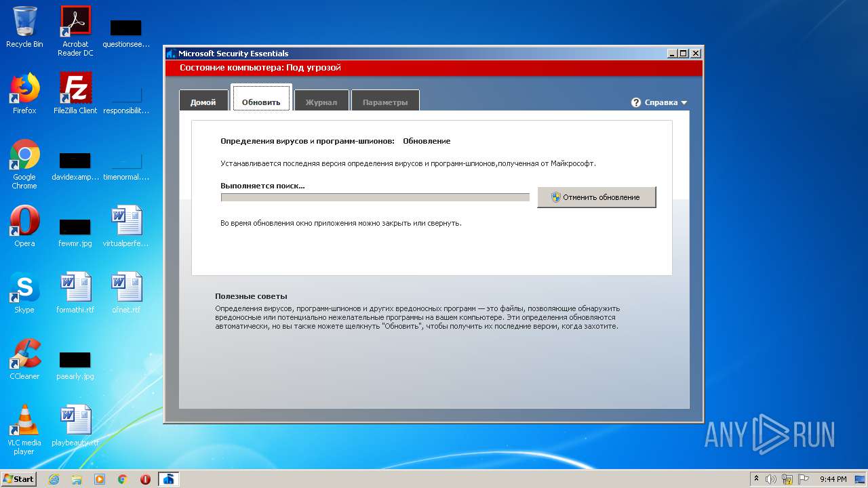Screen dimensions: 868x488
Task: Click the Microsoft Security Essentials title bar icon
Action: pos(171,54)
